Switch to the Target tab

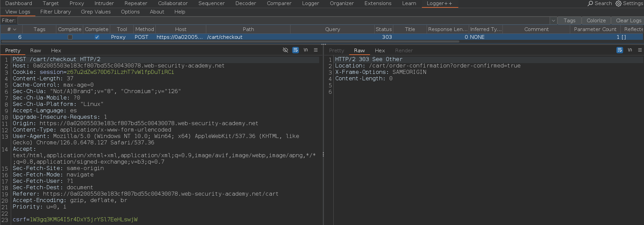pyautogui.click(x=51, y=3)
